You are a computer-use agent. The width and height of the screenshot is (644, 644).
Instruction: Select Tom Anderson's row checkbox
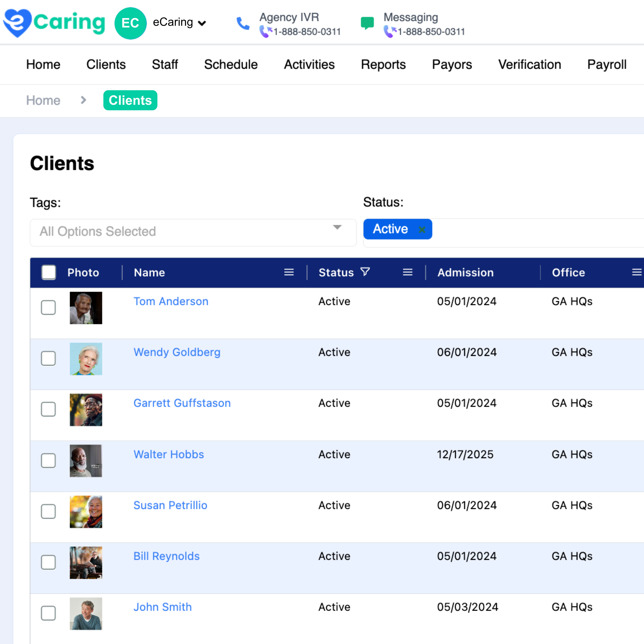(x=48, y=307)
